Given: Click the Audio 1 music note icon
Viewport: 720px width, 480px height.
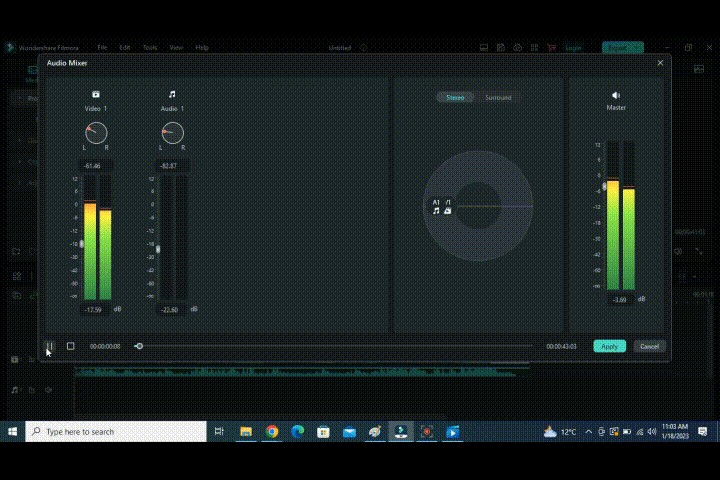Looking at the screenshot, I should coord(172,94).
